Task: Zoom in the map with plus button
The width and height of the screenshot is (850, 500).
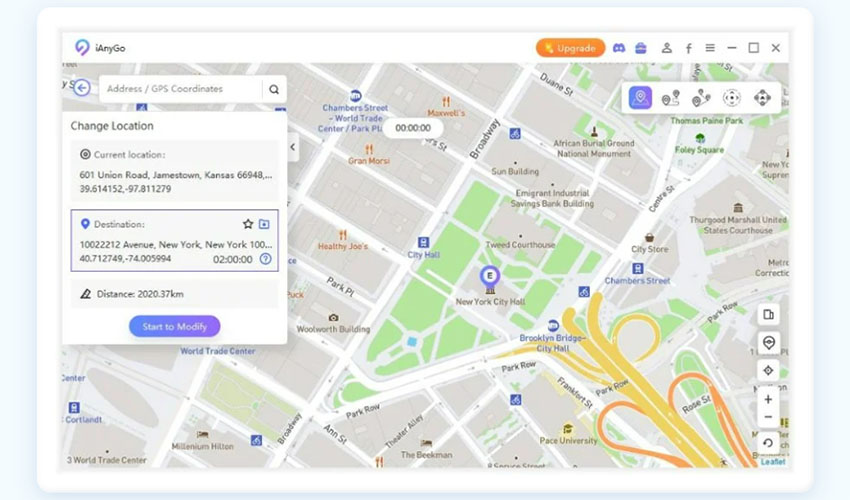Action: [768, 400]
